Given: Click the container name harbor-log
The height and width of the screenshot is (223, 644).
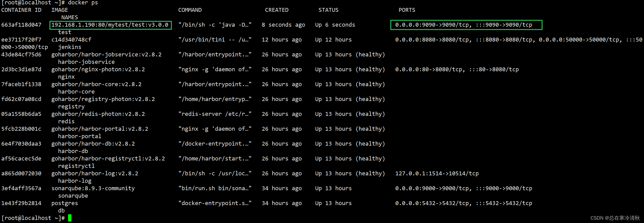Looking at the screenshot, I should point(75,181).
